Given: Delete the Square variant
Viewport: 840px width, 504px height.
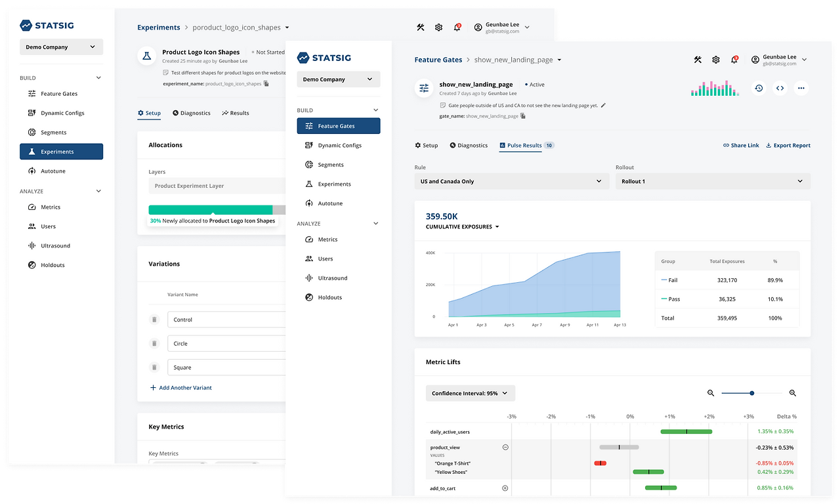Looking at the screenshot, I should pos(154,367).
